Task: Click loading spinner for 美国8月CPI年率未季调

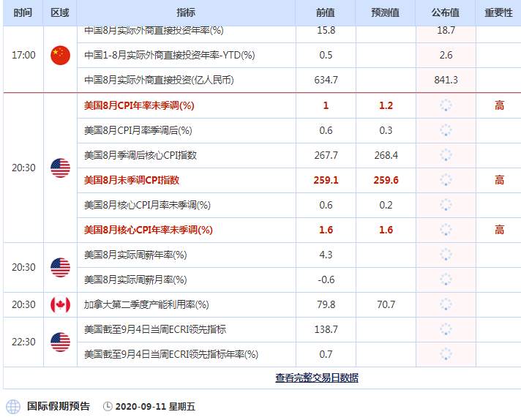Action: [446, 105]
